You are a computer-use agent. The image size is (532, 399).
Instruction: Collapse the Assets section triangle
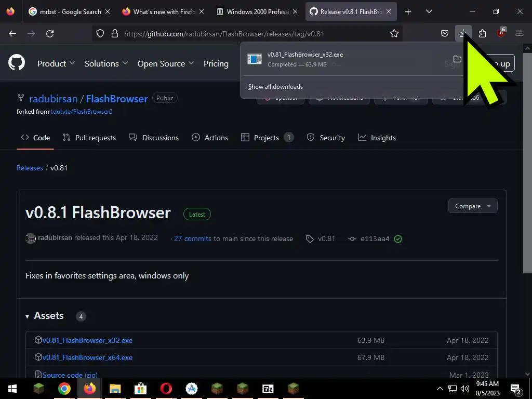point(27,316)
